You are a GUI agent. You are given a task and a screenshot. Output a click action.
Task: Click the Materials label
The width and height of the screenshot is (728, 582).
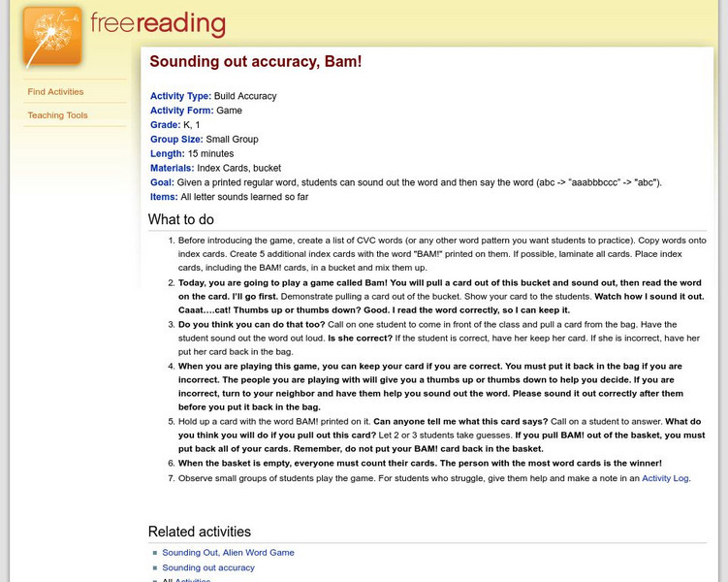172,168
